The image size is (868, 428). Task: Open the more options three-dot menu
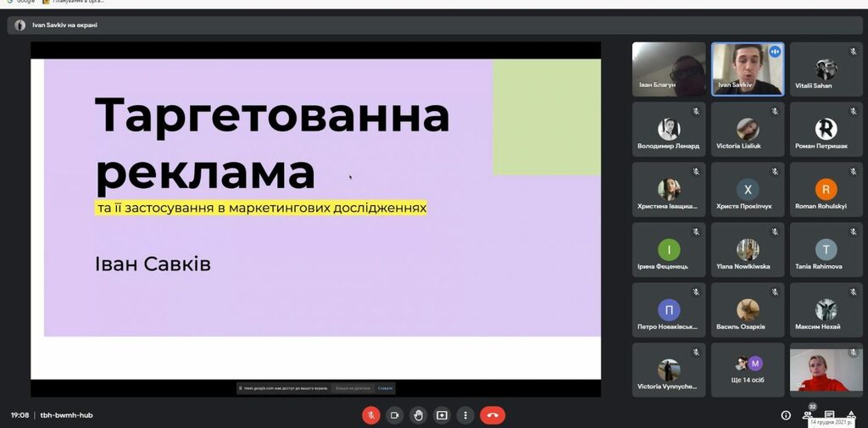465,414
